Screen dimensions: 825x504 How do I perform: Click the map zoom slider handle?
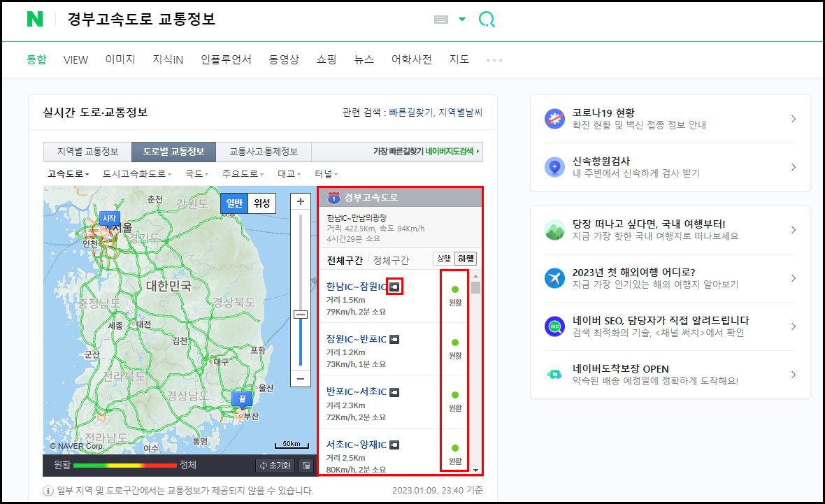[301, 315]
